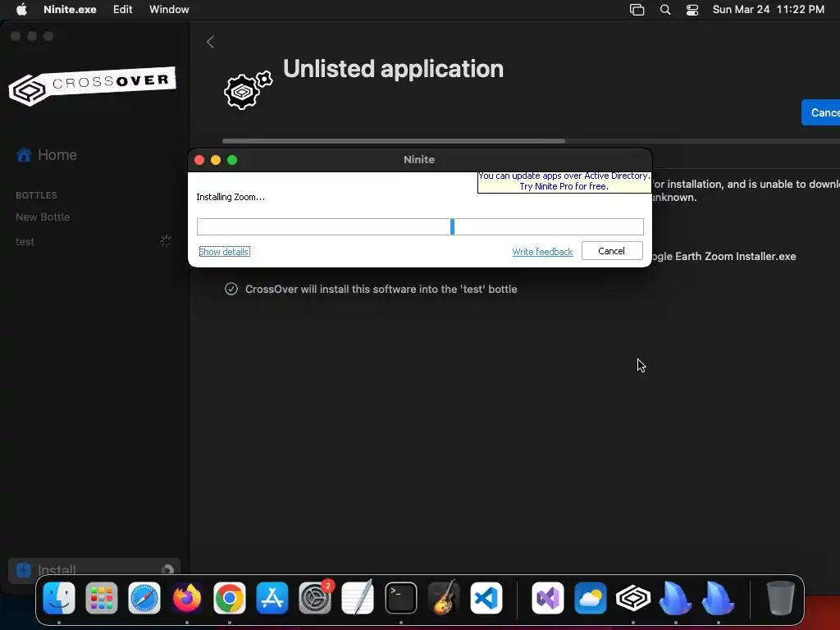840x630 pixels.
Task: Click CrossOver install progress bar
Action: coord(531,141)
